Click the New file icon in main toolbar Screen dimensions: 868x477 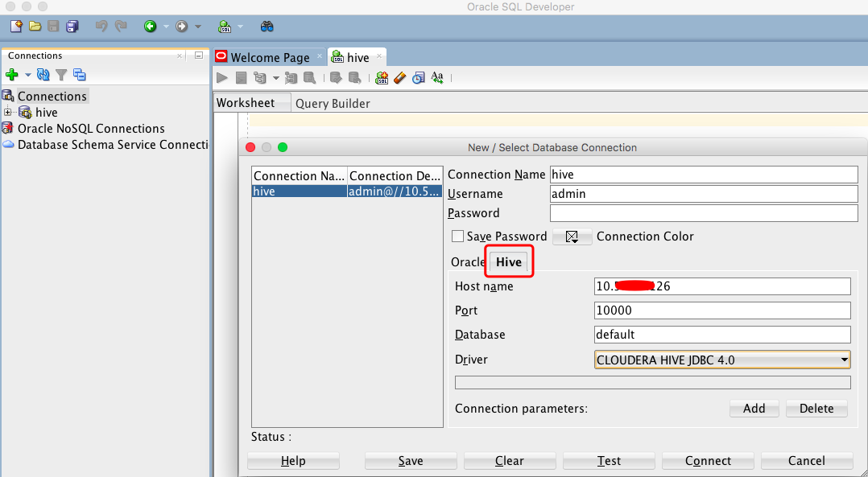pyautogui.click(x=16, y=26)
